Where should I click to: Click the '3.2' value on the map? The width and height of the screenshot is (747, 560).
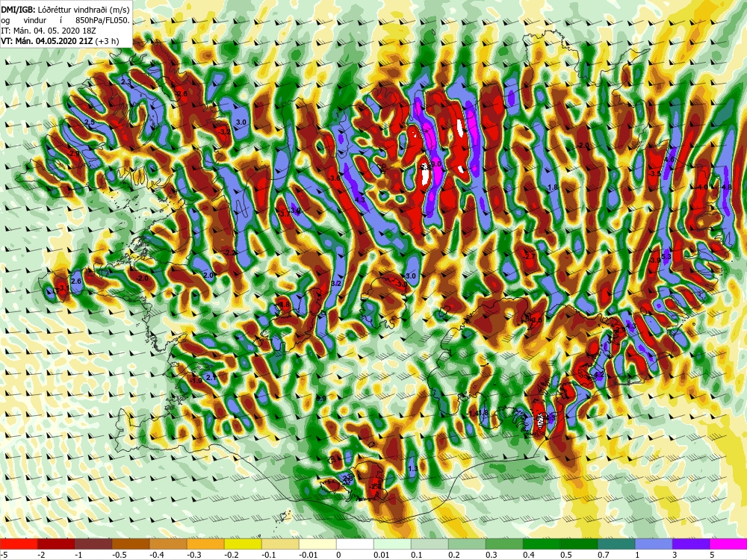[x=336, y=284]
